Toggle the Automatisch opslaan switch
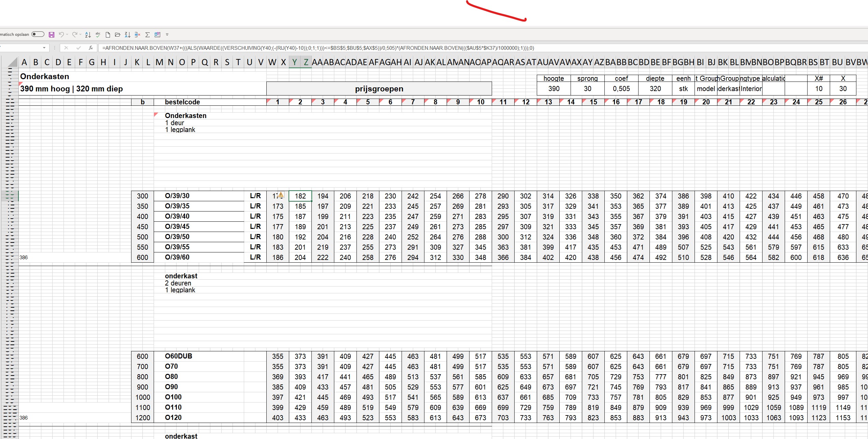Viewport: 868px width, 439px height. [38, 34]
